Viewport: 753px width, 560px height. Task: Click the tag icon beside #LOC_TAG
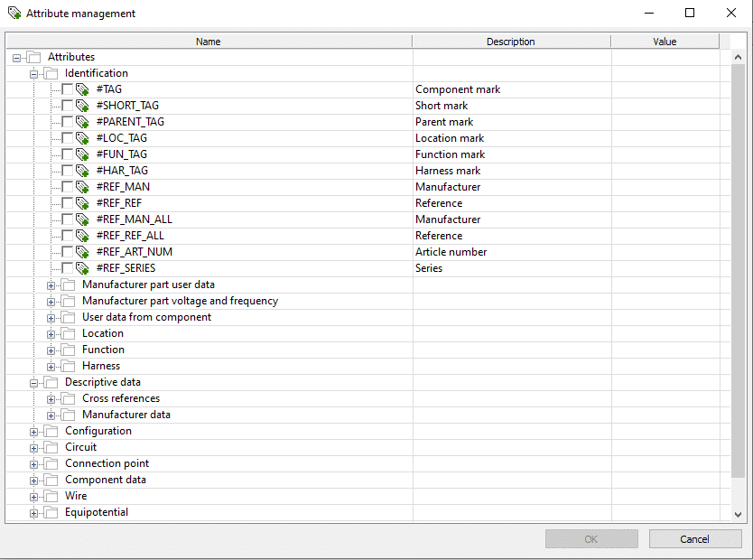coord(83,138)
